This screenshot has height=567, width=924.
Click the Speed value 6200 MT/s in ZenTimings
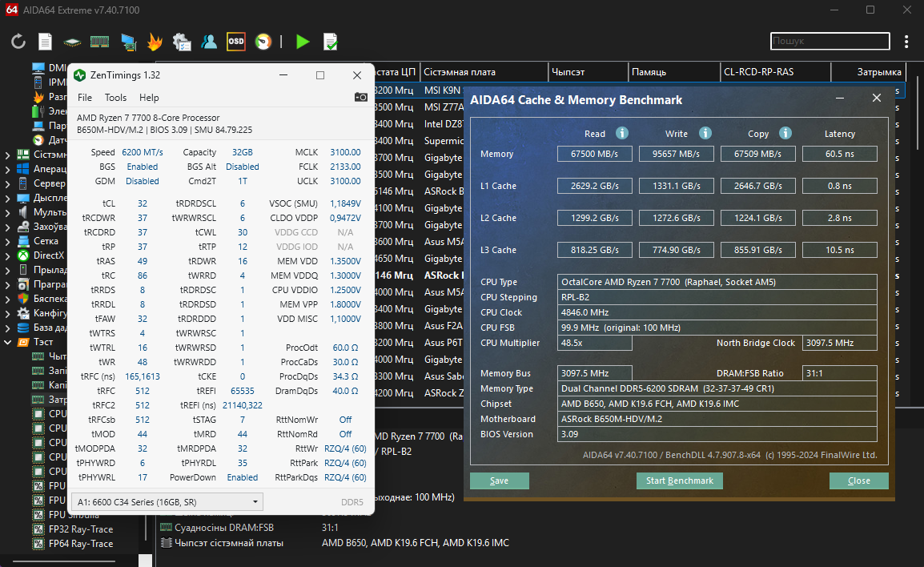pyautogui.click(x=142, y=152)
